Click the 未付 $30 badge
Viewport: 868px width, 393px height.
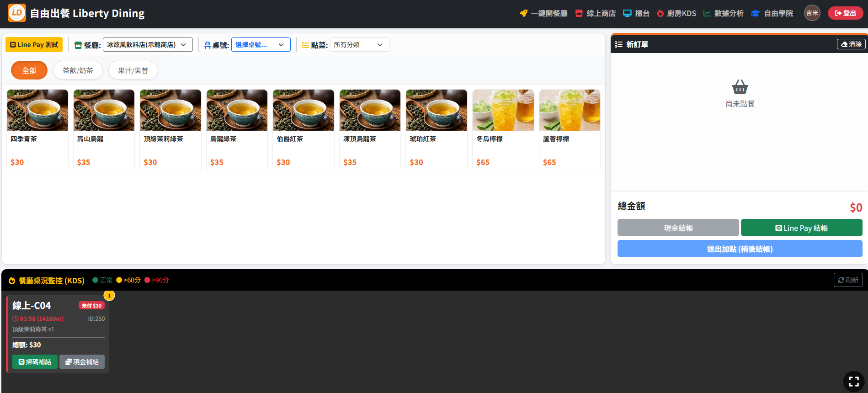click(x=91, y=306)
